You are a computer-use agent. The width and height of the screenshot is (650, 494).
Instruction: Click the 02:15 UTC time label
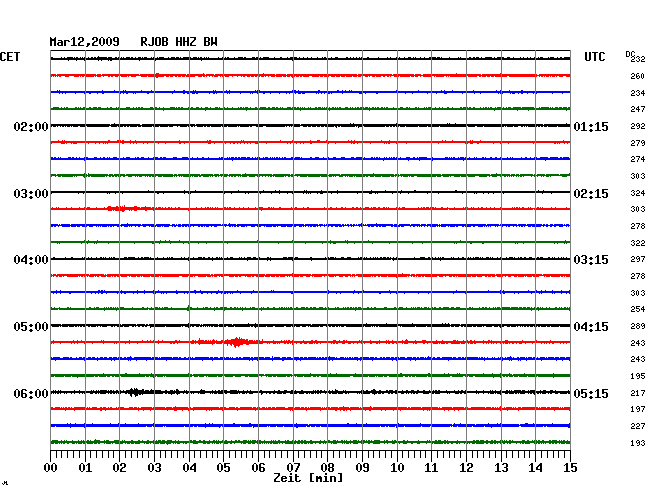pyautogui.click(x=591, y=194)
